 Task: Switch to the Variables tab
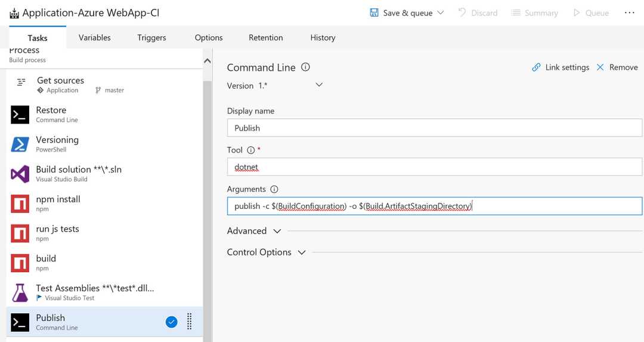tap(94, 38)
